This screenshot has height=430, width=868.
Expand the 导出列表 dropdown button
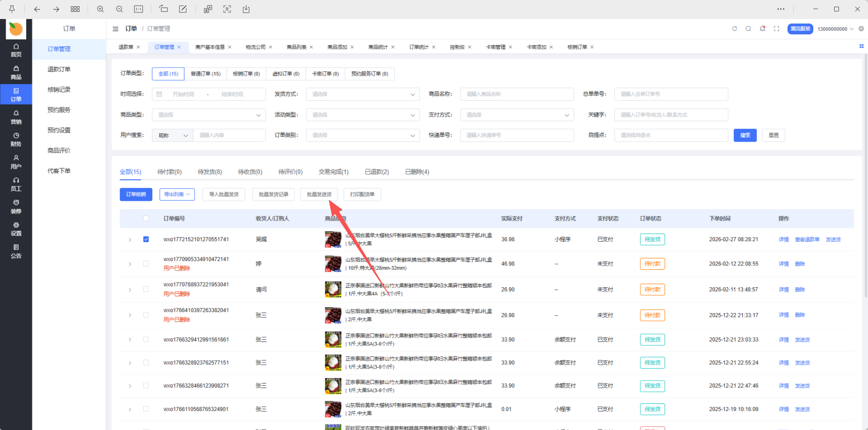[x=177, y=194]
